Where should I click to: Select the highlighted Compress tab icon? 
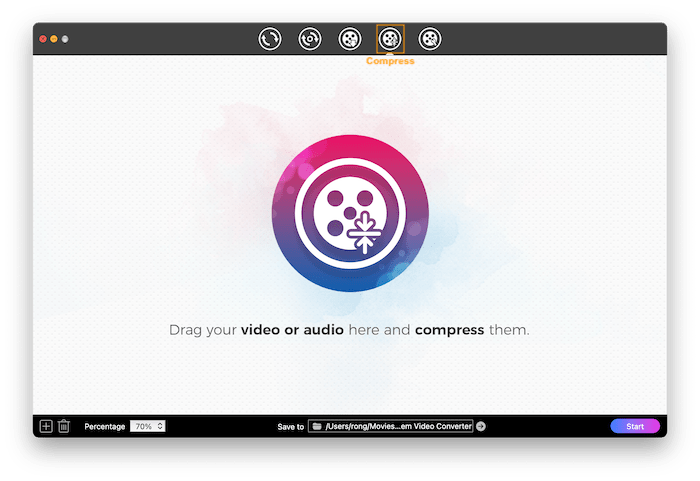tap(390, 39)
